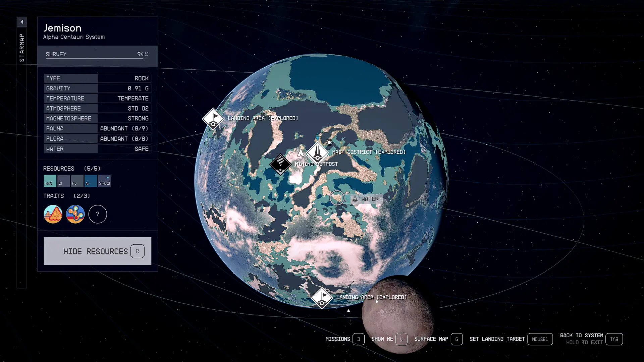Click the FLORA ABUNDANT (8/8) row
The width and height of the screenshot is (644, 362).
[97, 139]
